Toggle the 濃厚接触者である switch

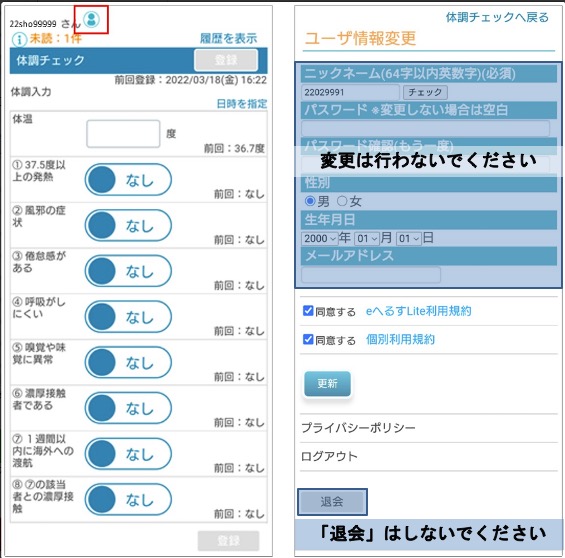pyautogui.click(x=128, y=408)
